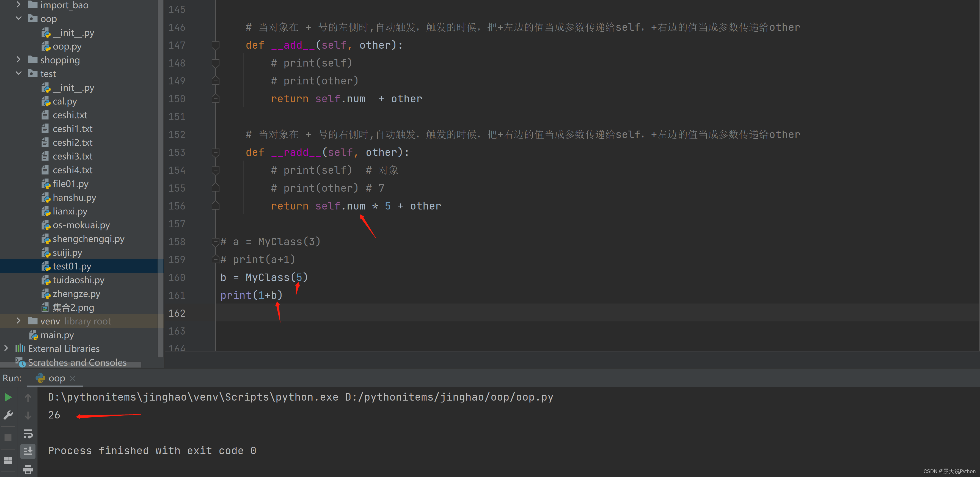This screenshot has width=980, height=477.
Task: Click 'return self.num * 5 + other' line
Action: [x=356, y=206]
